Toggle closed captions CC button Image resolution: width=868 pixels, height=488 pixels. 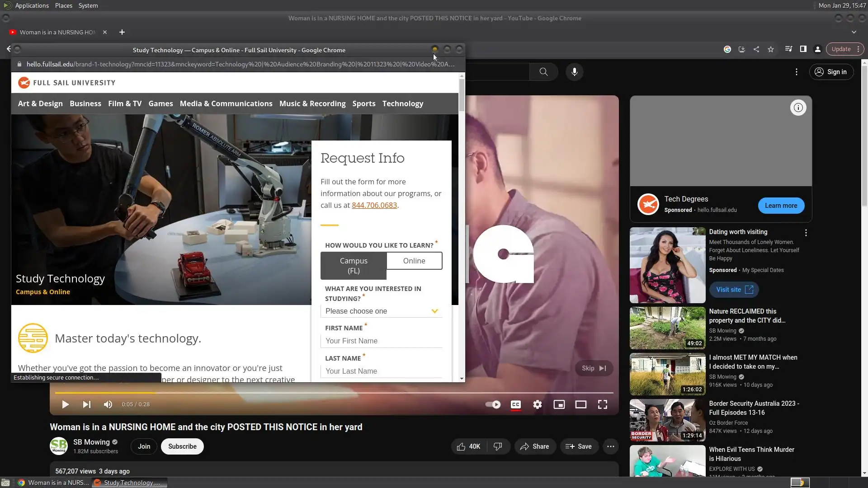coord(515,404)
